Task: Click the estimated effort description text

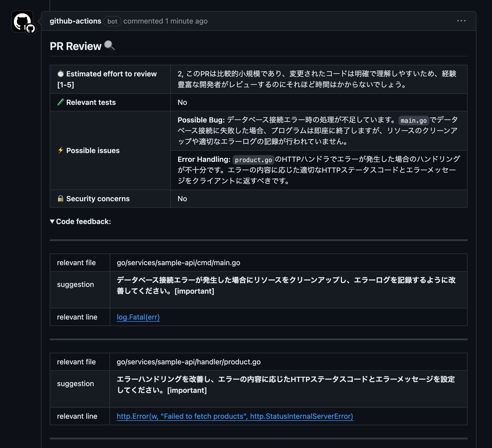Action: coord(317,79)
